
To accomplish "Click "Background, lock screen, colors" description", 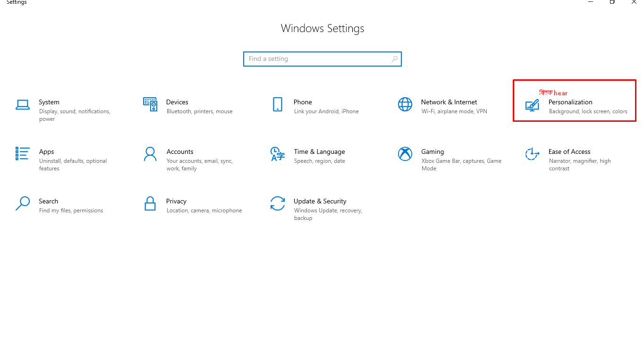I will (588, 111).
